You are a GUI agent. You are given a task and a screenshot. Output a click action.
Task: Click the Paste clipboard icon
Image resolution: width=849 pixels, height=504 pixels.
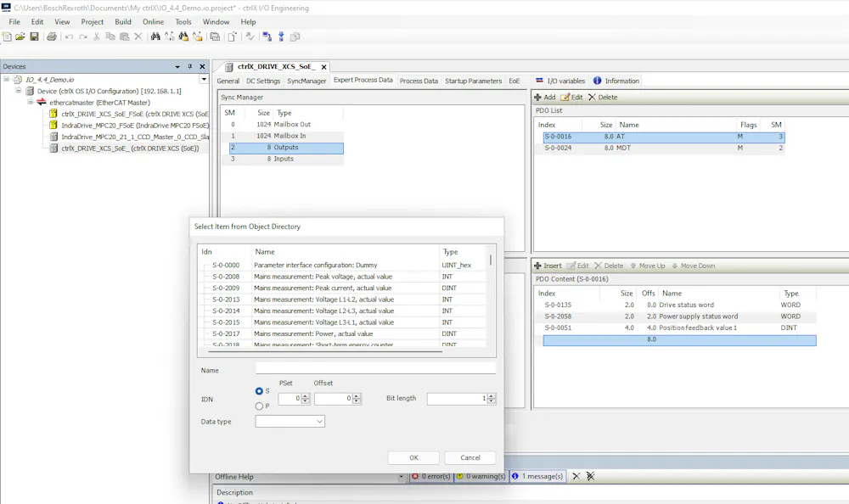point(125,36)
